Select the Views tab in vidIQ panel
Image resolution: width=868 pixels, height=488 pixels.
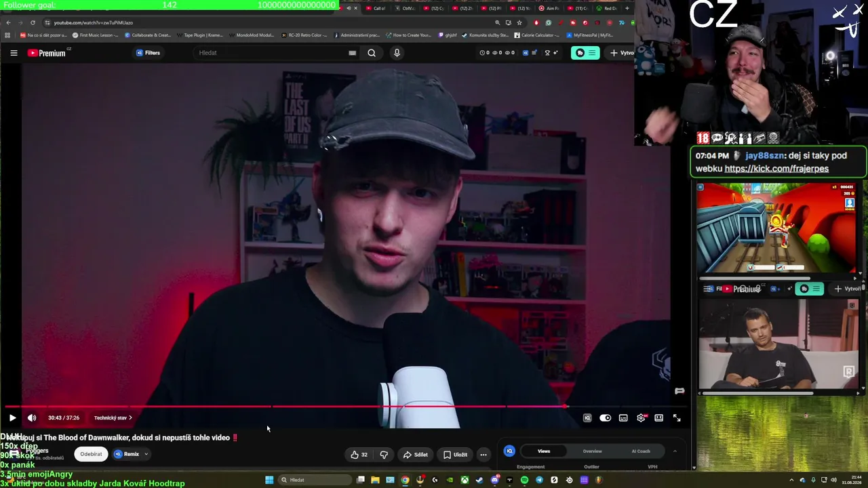click(x=544, y=451)
